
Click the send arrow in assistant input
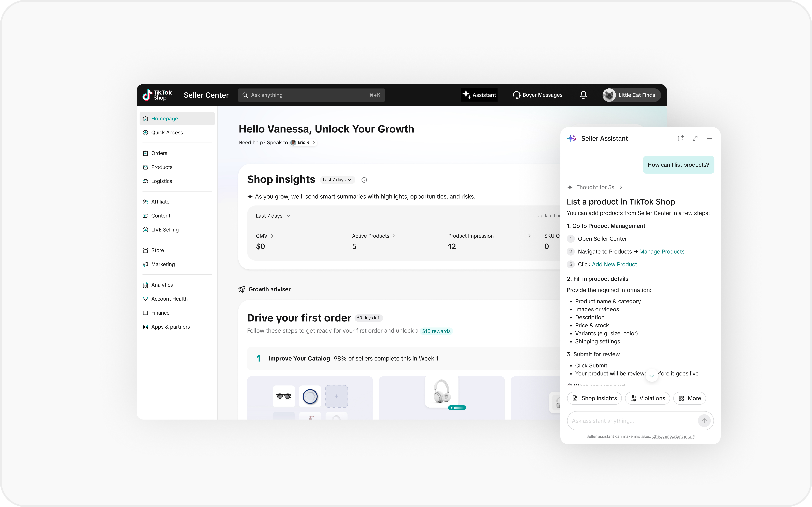pos(704,421)
